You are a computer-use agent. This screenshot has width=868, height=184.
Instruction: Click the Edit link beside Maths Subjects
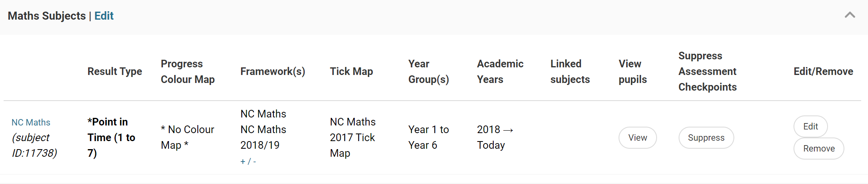coord(104,16)
